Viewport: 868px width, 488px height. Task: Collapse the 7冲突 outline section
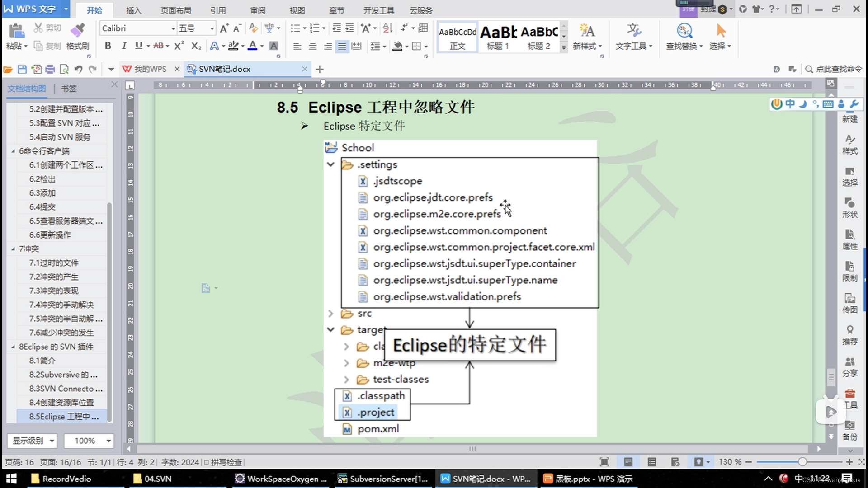[13, 249]
